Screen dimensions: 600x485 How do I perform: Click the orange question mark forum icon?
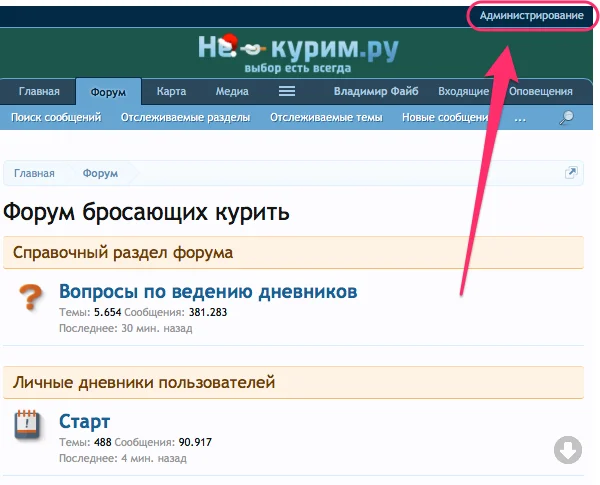pos(31,297)
